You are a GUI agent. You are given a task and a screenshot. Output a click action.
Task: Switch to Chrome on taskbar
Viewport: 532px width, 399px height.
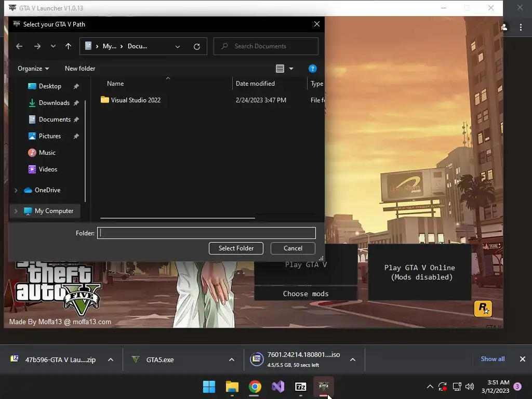[255, 387]
